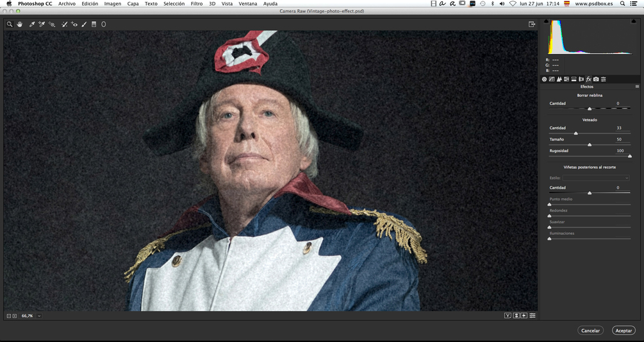Open the Efectos panel options menu
The width and height of the screenshot is (644, 342).
coord(637,87)
